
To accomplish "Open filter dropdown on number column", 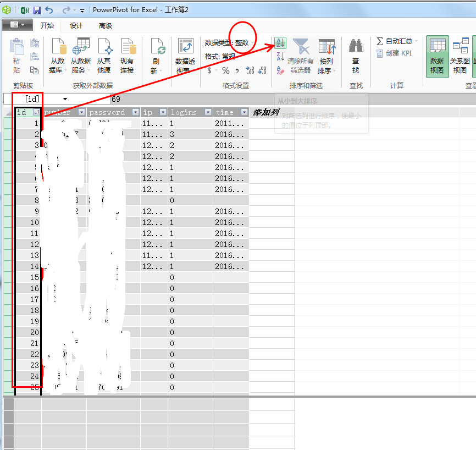I will pyautogui.click(x=82, y=112).
